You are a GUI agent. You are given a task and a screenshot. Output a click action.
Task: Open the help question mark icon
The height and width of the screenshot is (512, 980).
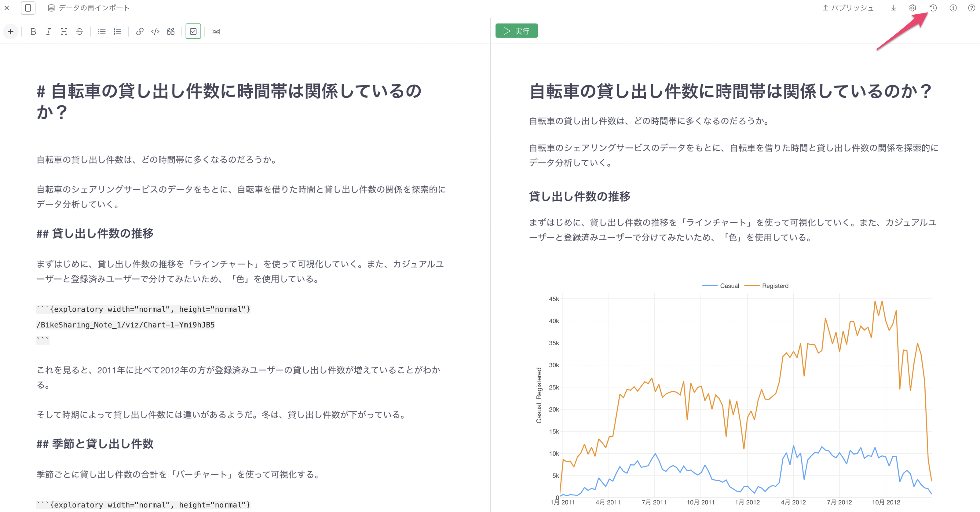(971, 8)
